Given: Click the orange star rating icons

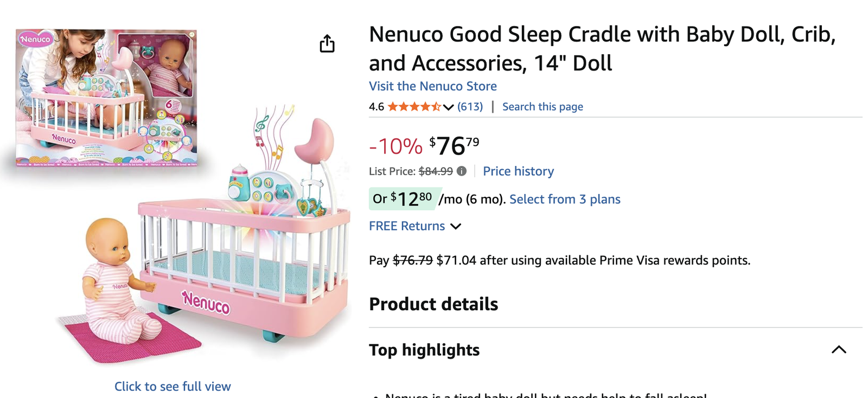Looking at the screenshot, I should (x=414, y=107).
